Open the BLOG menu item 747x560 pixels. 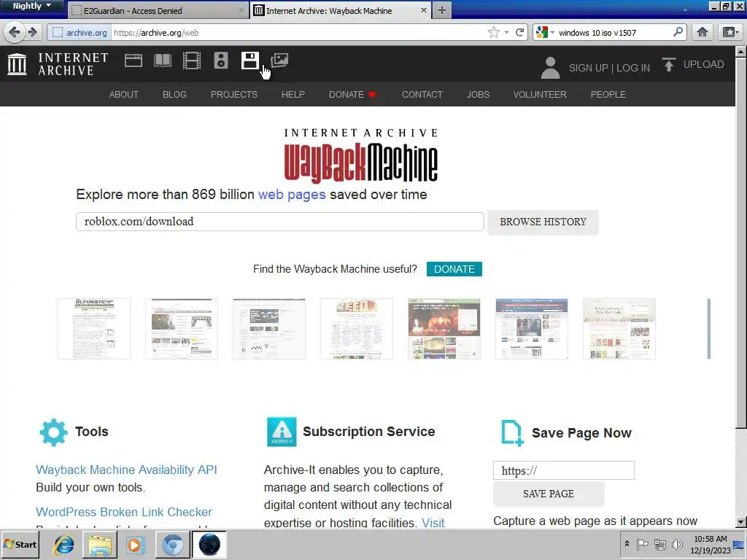pyautogui.click(x=174, y=94)
